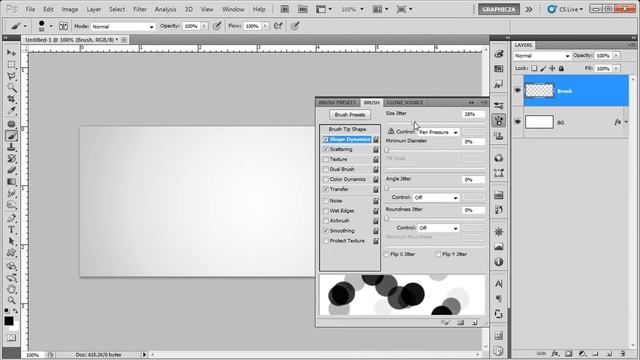The height and width of the screenshot is (360, 640).
Task: Enable airbrush mode in options bar
Action: pos(278,26)
